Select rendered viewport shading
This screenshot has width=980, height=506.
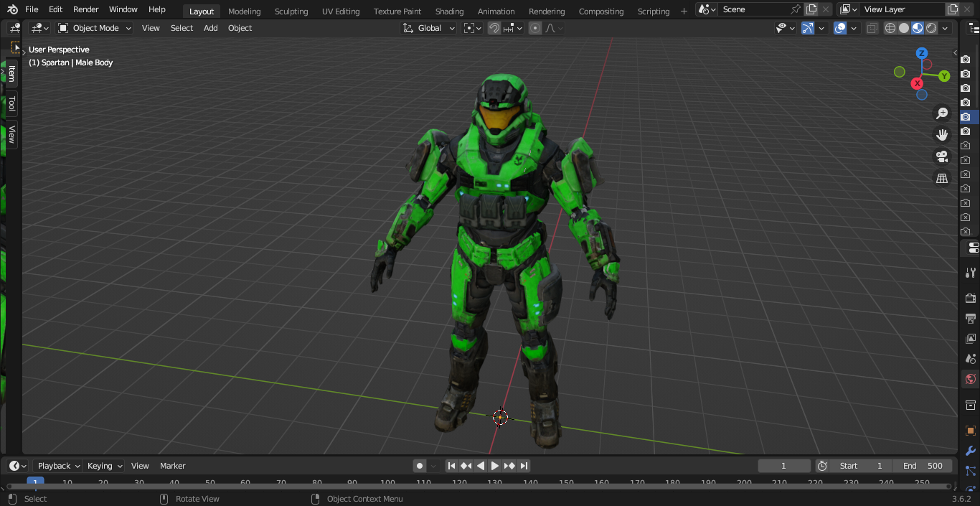tap(931, 28)
